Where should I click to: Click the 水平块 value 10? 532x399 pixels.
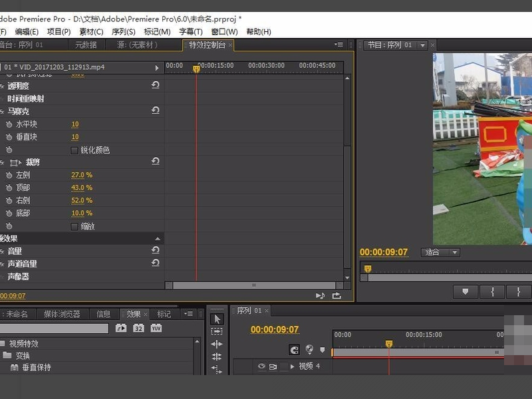click(x=75, y=124)
